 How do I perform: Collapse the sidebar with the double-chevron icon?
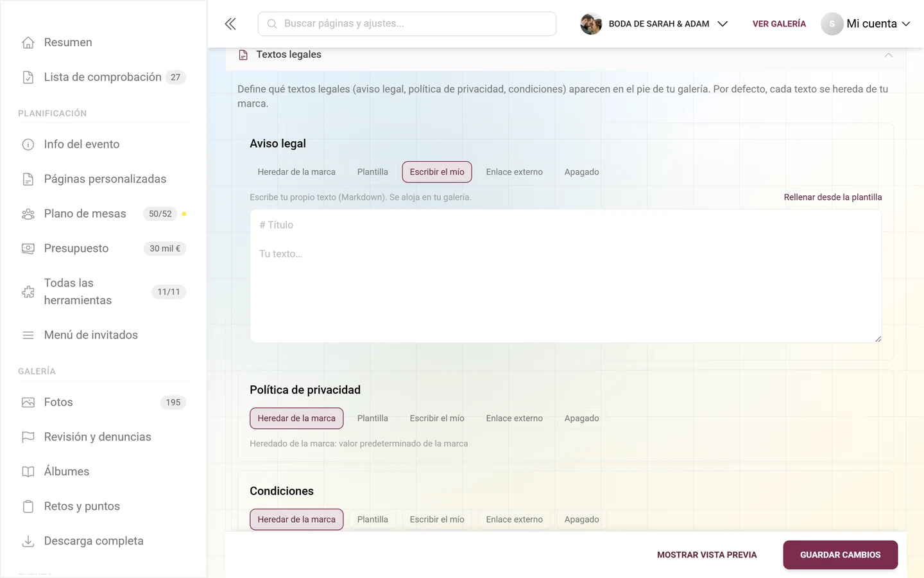230,24
